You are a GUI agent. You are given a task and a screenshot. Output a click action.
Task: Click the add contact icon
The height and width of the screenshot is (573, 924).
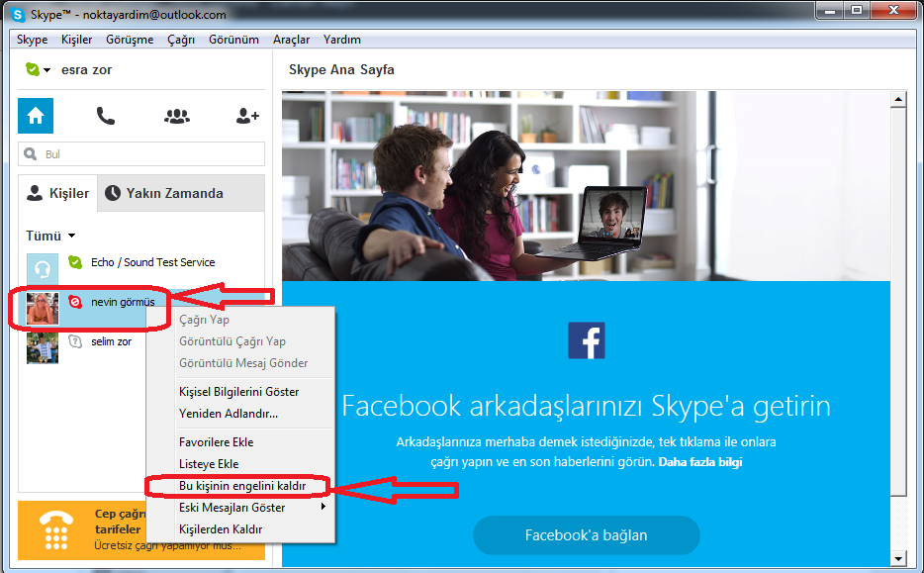(247, 116)
